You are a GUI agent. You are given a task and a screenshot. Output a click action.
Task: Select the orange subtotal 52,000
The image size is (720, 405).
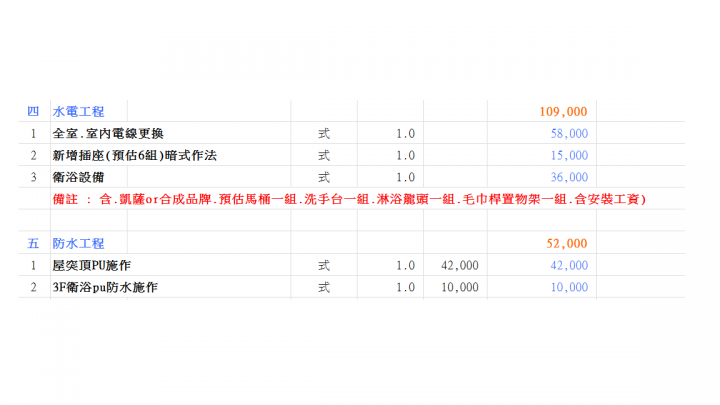click(567, 243)
